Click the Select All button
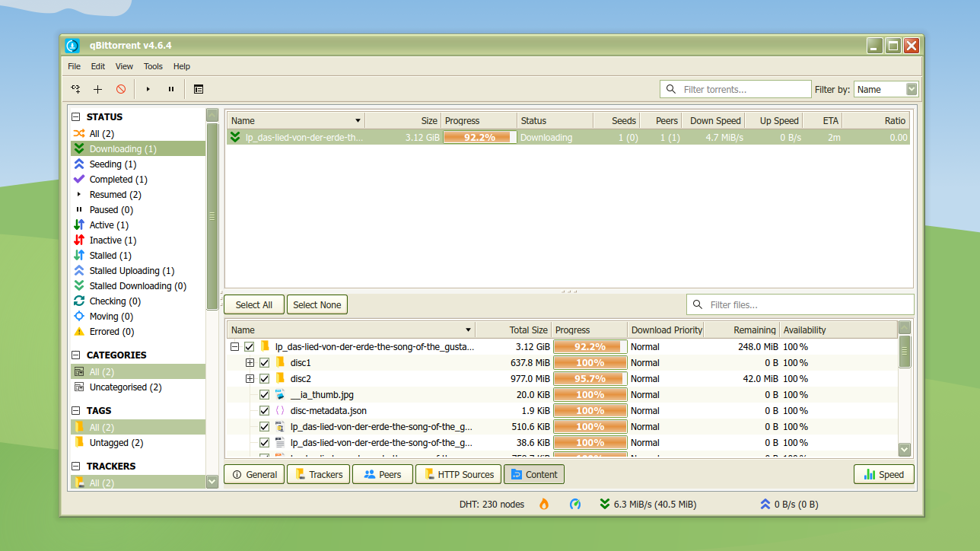980x551 pixels. [253, 304]
